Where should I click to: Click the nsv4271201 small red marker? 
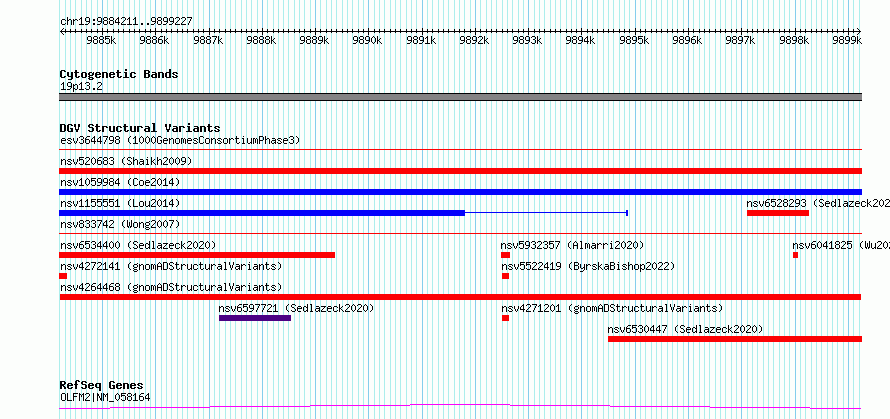point(505,318)
